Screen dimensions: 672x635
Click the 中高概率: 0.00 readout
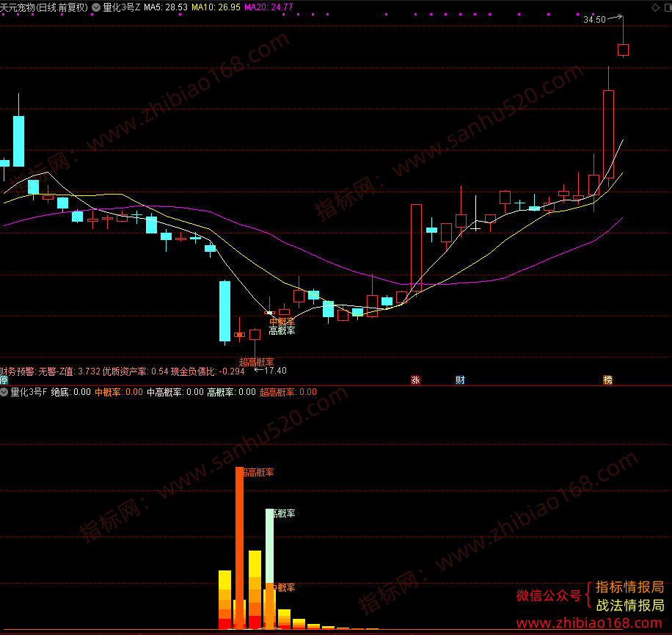pos(175,392)
